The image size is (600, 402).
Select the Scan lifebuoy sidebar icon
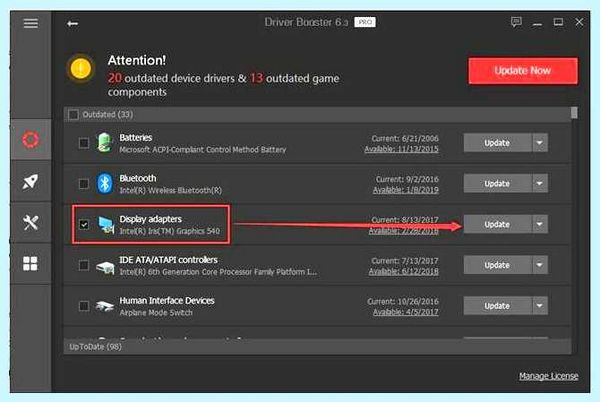pyautogui.click(x=31, y=139)
